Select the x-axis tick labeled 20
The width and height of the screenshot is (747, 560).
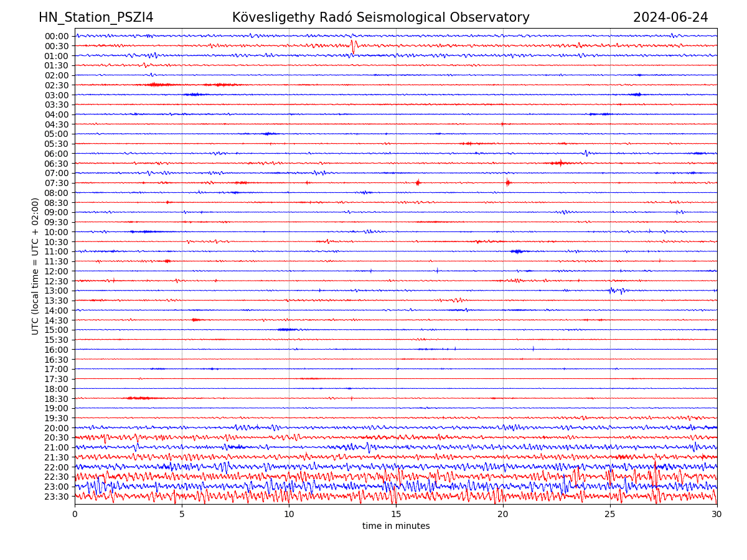click(503, 515)
